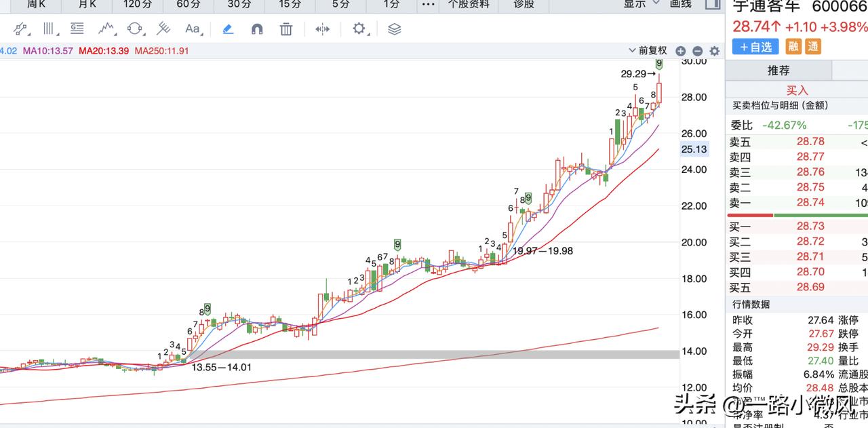This screenshot has height=428, width=868.
Task: Click the 19.97—19.98 gap annotation
Action: click(542, 250)
